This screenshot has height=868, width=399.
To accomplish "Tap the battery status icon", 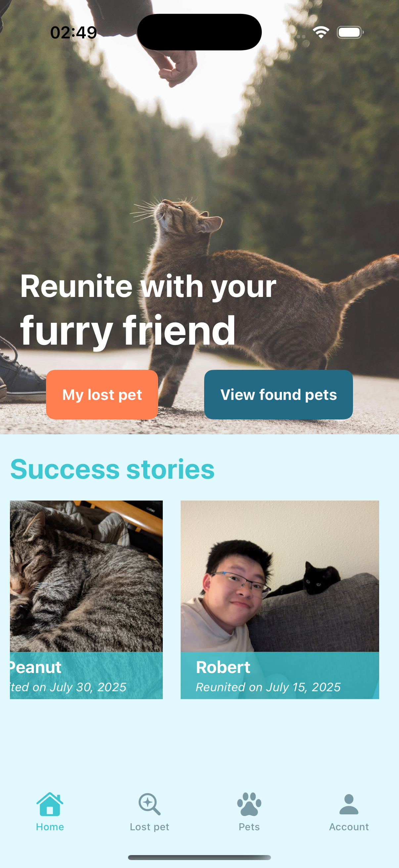I will coord(350,32).
